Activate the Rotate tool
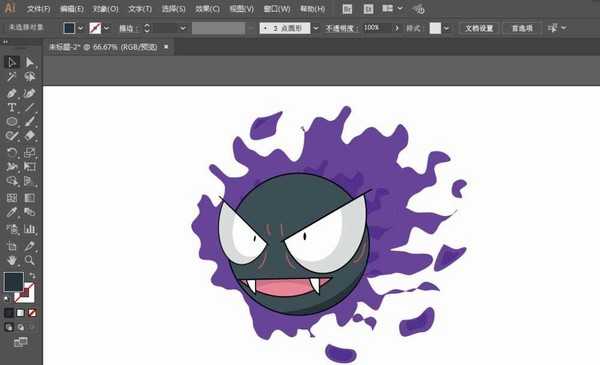Screen dimensions: 600x365 pyautogui.click(x=11, y=153)
